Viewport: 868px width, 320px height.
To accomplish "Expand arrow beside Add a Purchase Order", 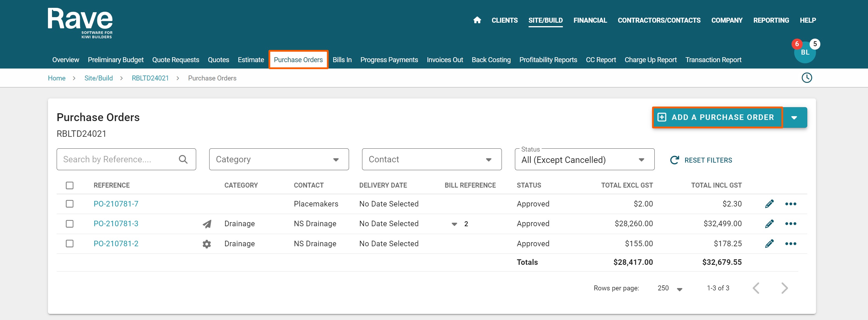I will [794, 118].
